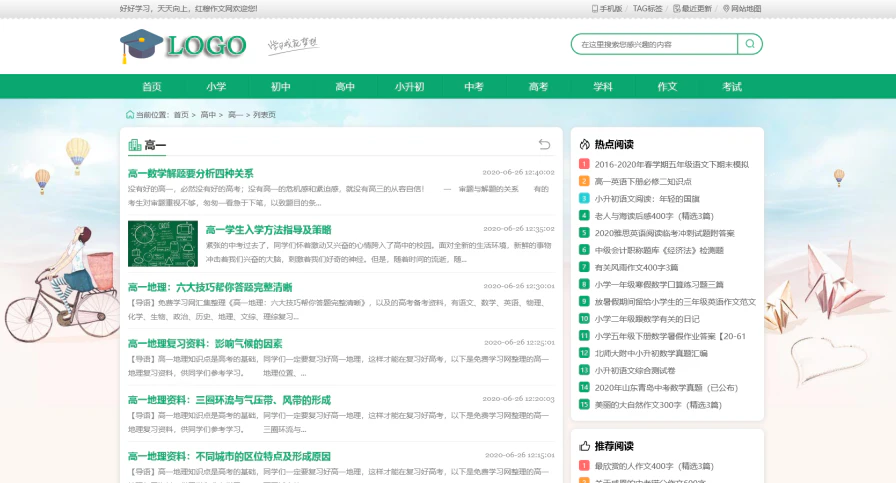Open the 学科 navigation tab
Image resolution: width=896 pixels, height=483 pixels.
603,86
